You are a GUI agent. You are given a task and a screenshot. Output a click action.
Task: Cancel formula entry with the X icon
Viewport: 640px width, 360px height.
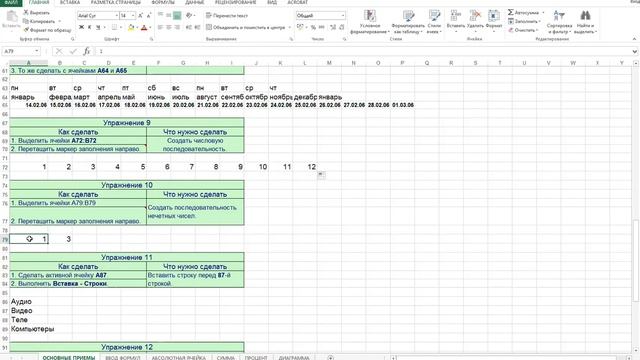[x=59, y=51]
